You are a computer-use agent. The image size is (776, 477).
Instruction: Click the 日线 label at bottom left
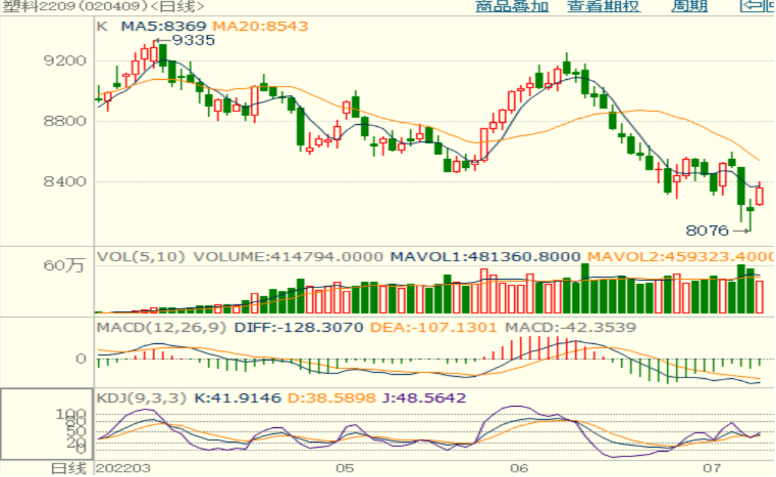68,467
